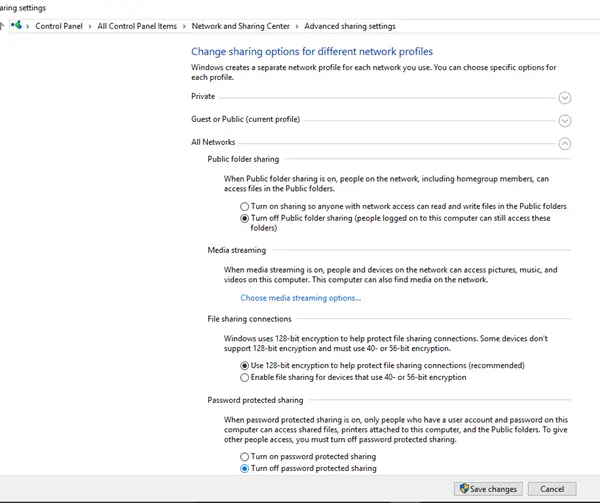Click the shield icon on Save changes

coord(464,488)
